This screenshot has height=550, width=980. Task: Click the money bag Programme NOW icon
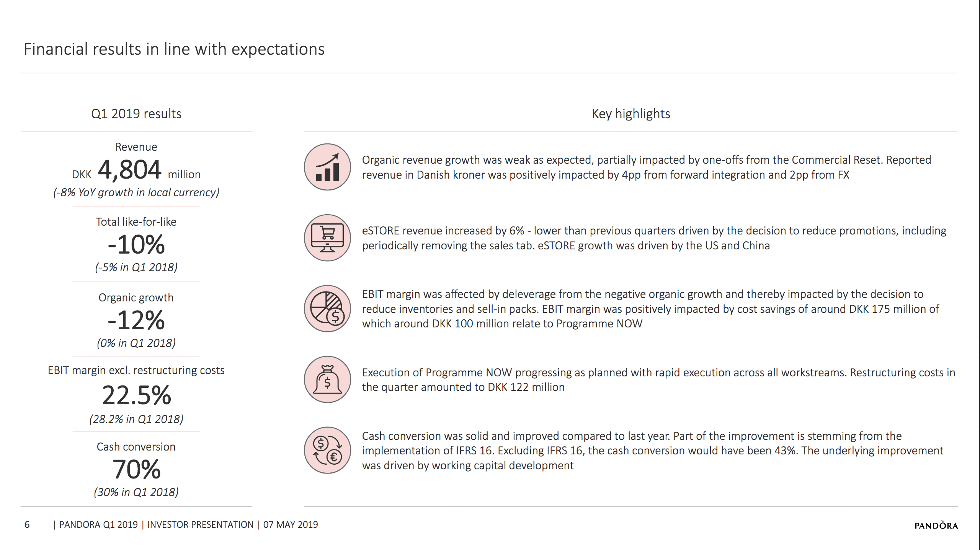click(x=327, y=379)
